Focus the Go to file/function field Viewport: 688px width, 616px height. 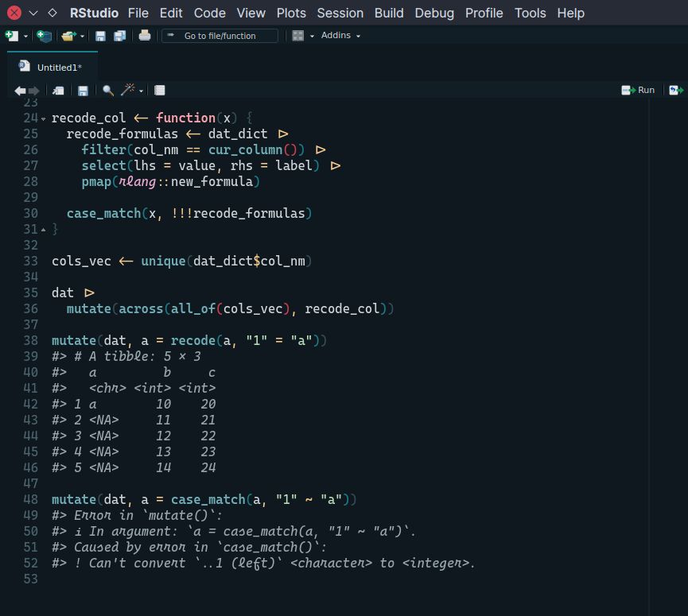click(x=220, y=36)
